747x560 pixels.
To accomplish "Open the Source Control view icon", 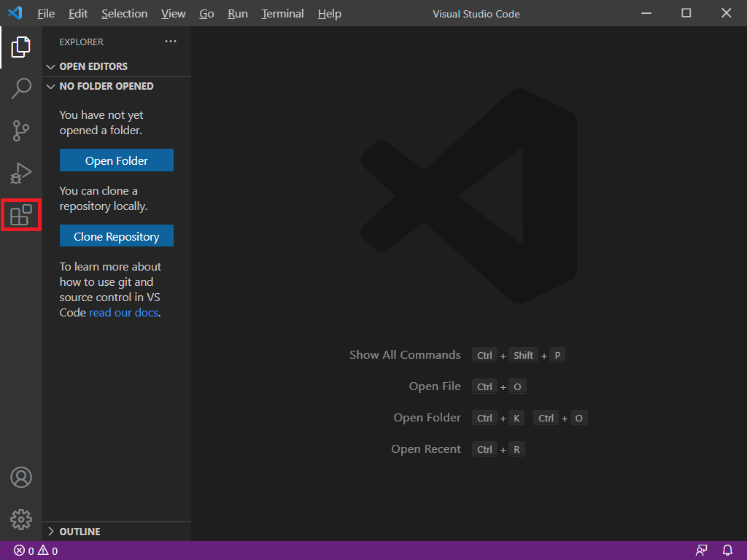I will (21, 131).
